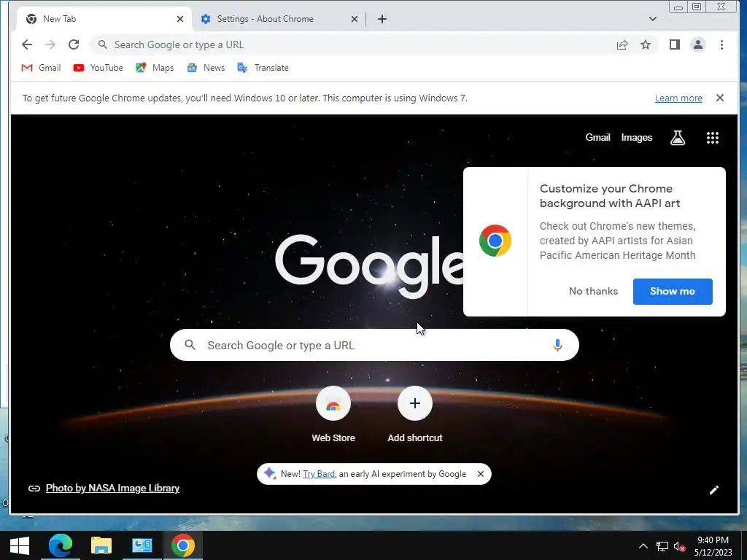Share this page using the share icon
The width and height of the screenshot is (747, 560).
pos(622,44)
